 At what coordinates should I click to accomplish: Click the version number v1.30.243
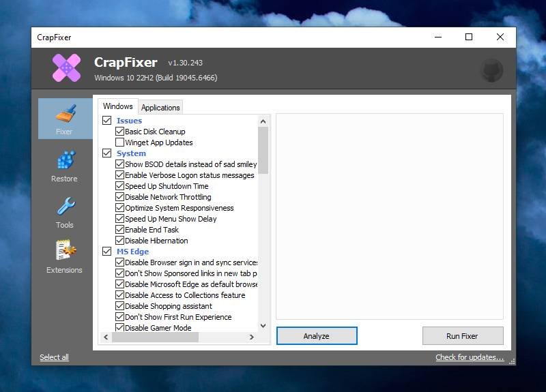pyautogui.click(x=185, y=63)
